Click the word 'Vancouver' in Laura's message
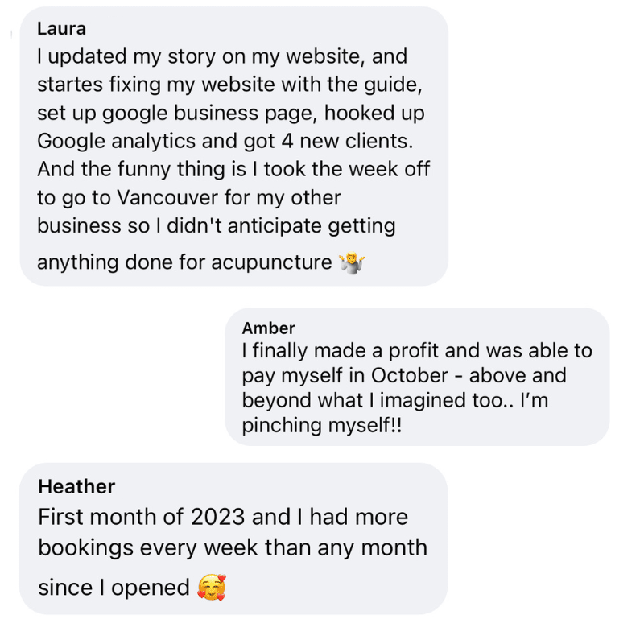This screenshot has height=644, width=644. (x=168, y=197)
